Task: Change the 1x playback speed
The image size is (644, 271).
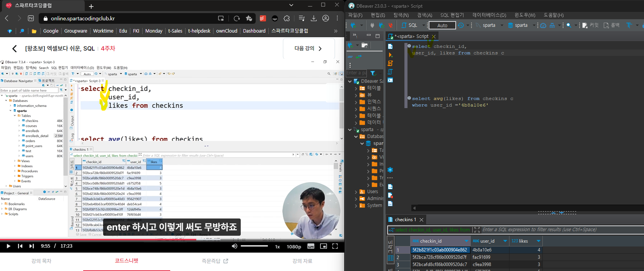Action: click(x=278, y=246)
